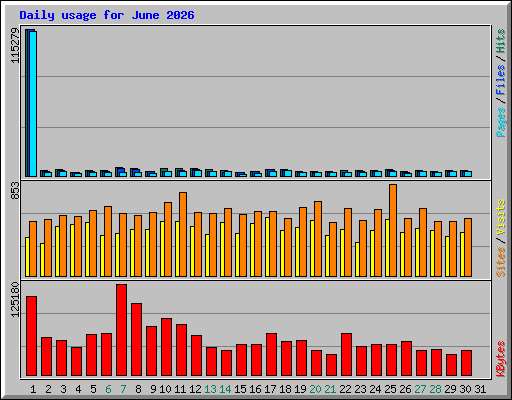Click green day label 13 on the x-axis

pyautogui.click(x=210, y=389)
